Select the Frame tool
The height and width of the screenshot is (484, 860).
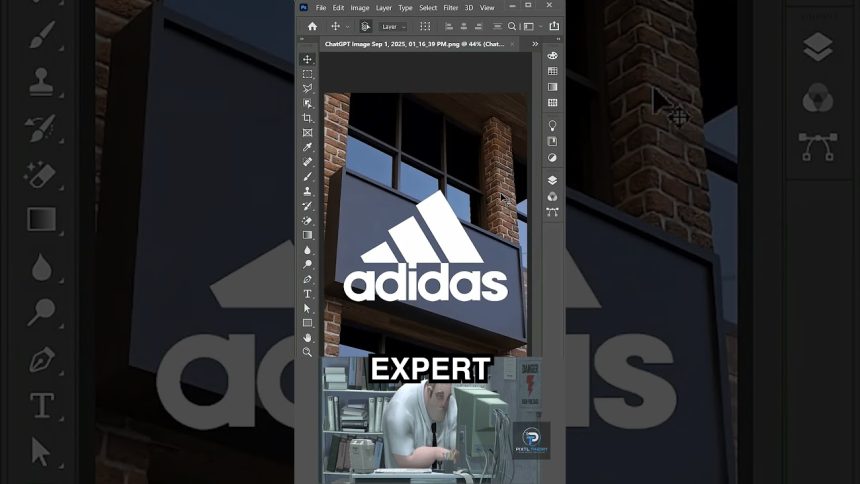[x=307, y=132]
